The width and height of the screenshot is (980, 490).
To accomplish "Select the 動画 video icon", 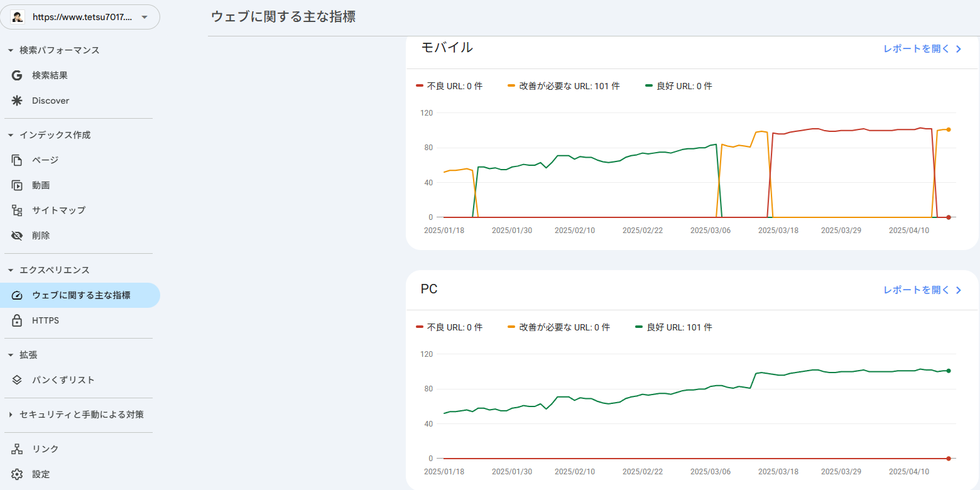I will [x=17, y=185].
